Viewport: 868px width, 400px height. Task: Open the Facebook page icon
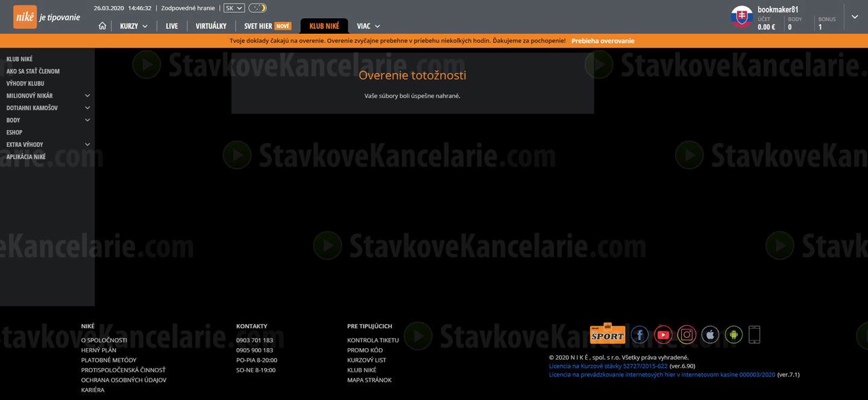pyautogui.click(x=640, y=334)
